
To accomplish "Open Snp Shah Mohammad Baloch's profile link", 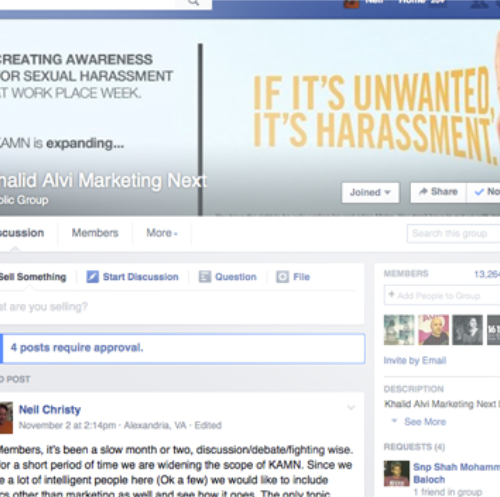I will (x=457, y=473).
